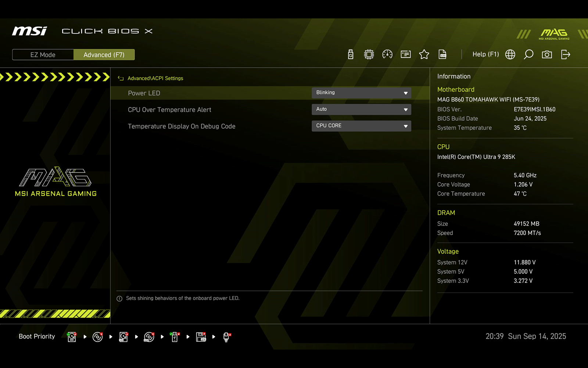Click the exit BIOS icon
This screenshot has width=588, height=368.
566,54
